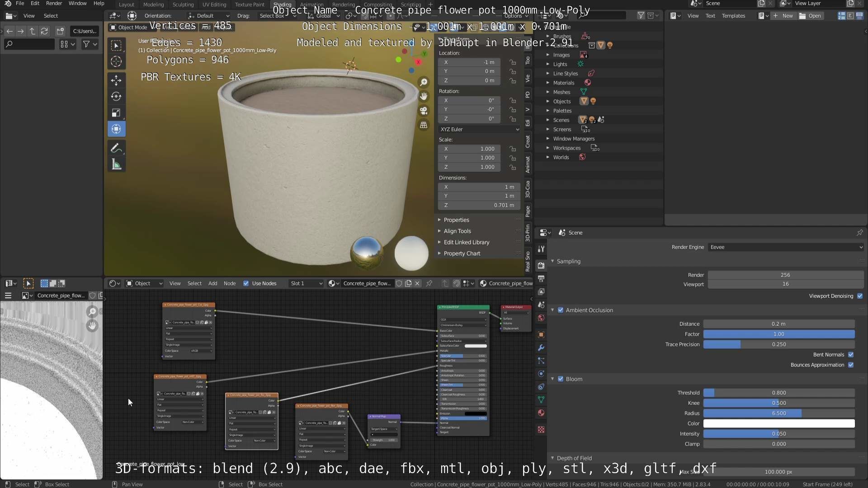Open the Templates menu in text editor

tap(733, 16)
